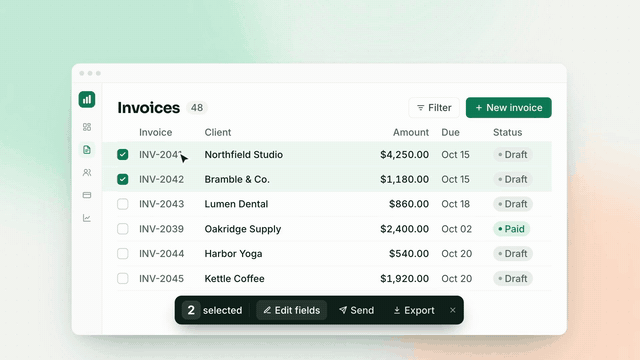Image resolution: width=640 pixels, height=360 pixels.
Task: Open client Bramble & Co.
Action: [x=237, y=179]
